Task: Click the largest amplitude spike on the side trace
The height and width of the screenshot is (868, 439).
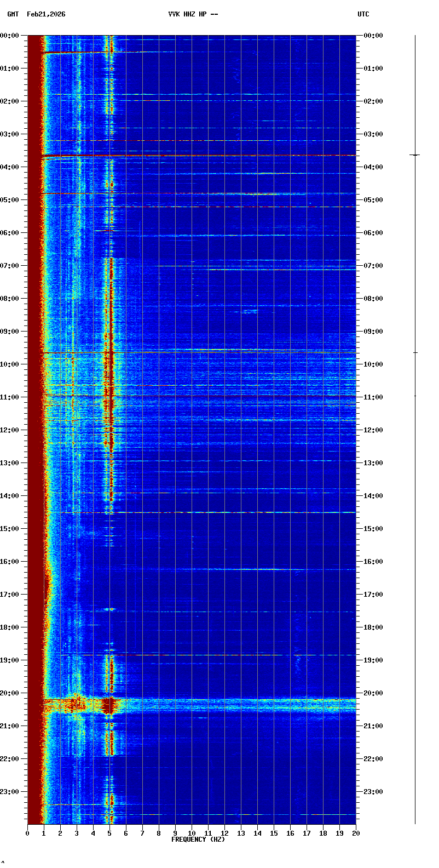Action: (415, 156)
